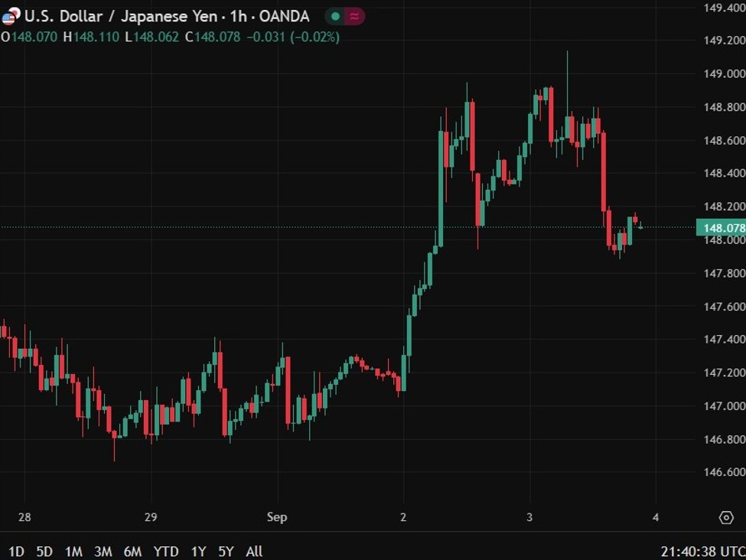The height and width of the screenshot is (560, 746).
Task: Toggle the green market status dot
Action: [334, 15]
